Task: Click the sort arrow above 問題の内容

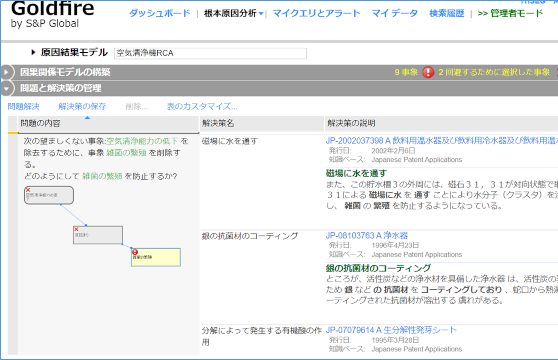Action: pyautogui.click(x=88, y=117)
